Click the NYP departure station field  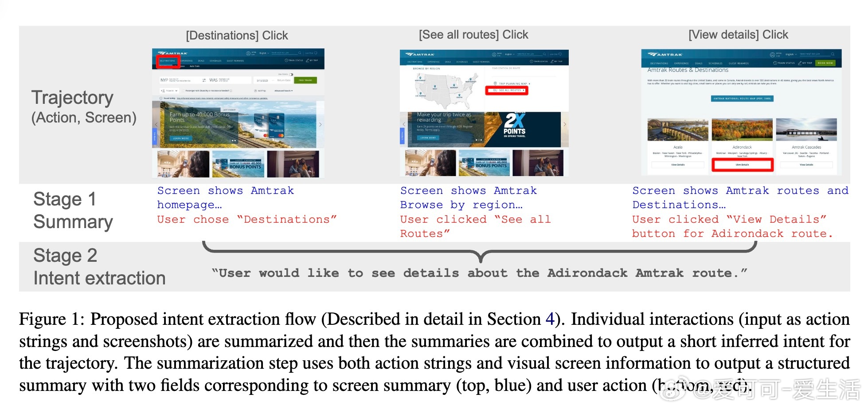tap(180, 80)
